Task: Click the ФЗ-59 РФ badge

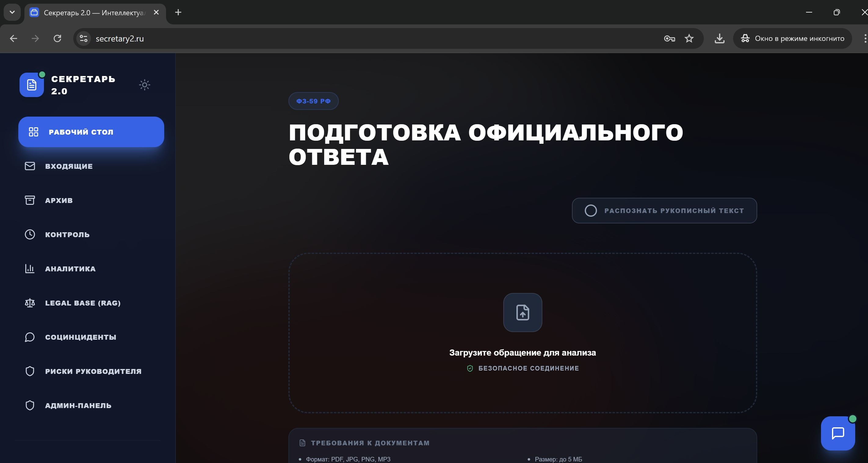Action: 313,101
